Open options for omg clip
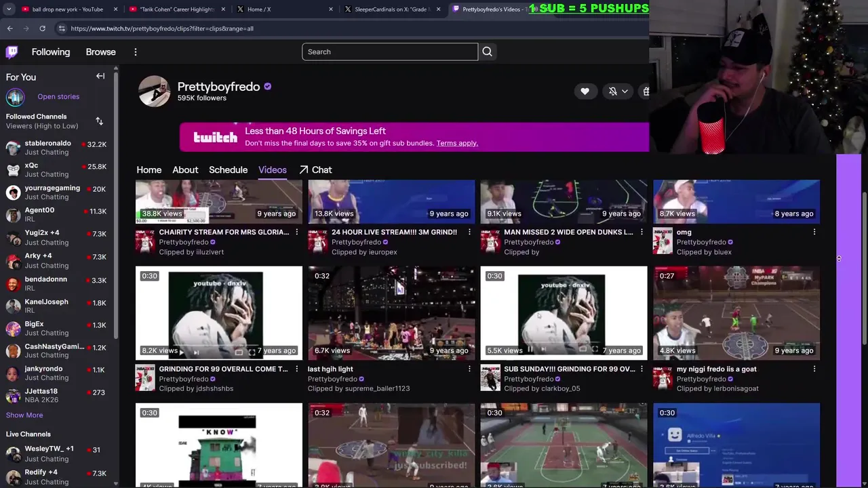Screen dimensions: 868x488 coord(814,232)
